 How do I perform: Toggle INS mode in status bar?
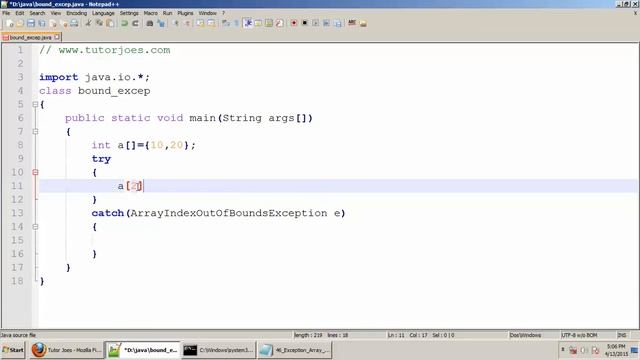[622, 335]
